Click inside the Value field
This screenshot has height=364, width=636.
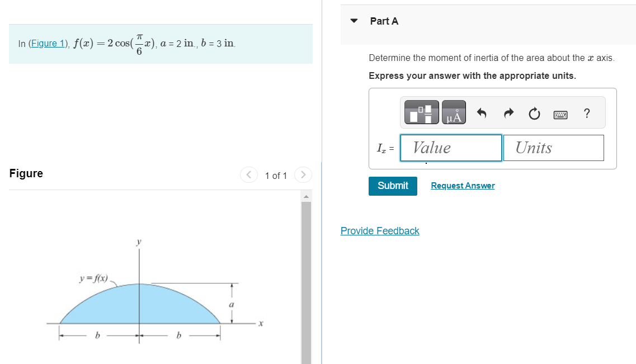[451, 148]
